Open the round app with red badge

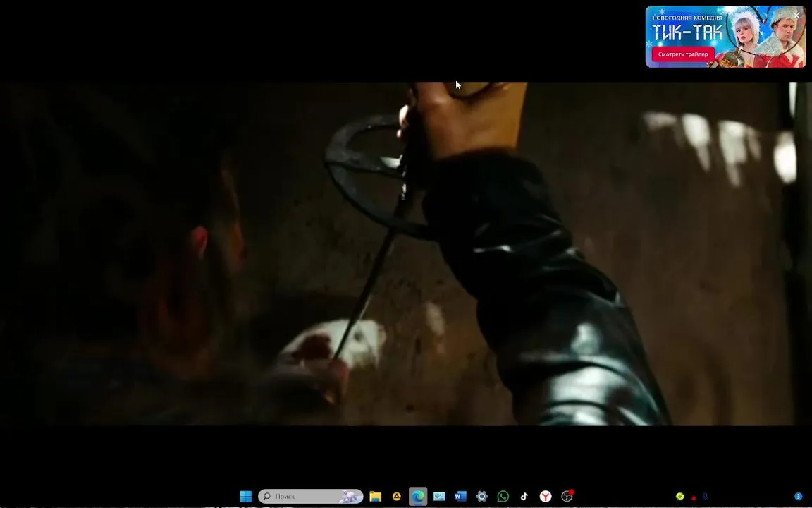click(x=567, y=496)
